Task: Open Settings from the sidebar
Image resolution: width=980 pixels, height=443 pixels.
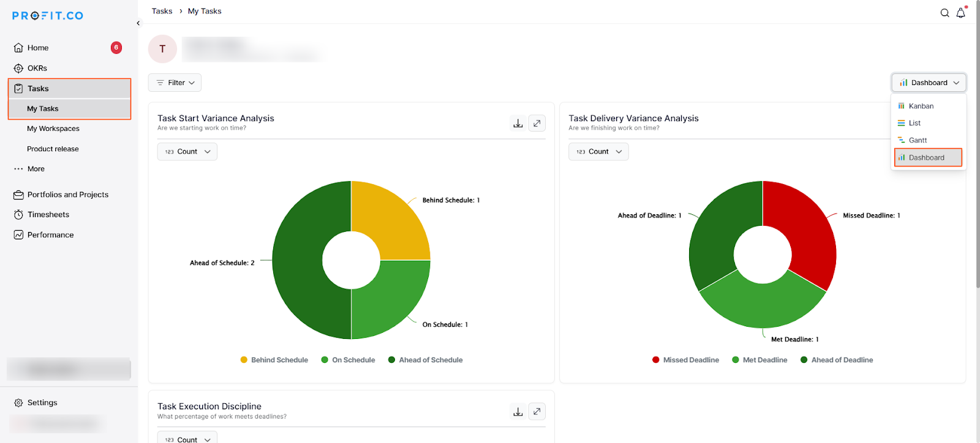Action: coord(42,403)
